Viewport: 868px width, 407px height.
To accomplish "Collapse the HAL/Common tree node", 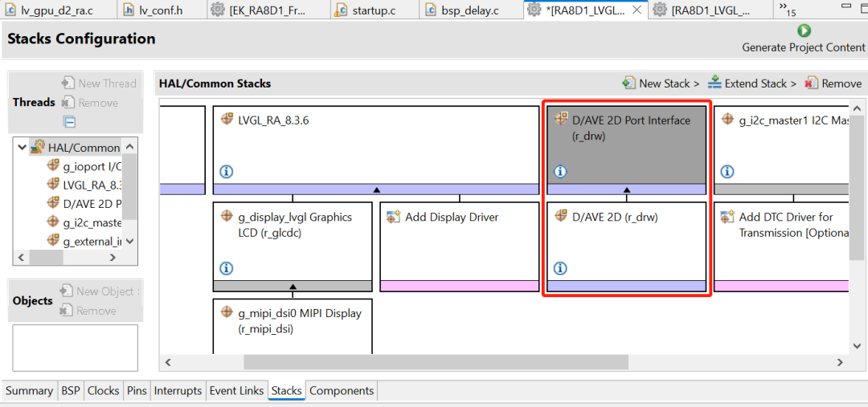I will [x=23, y=148].
